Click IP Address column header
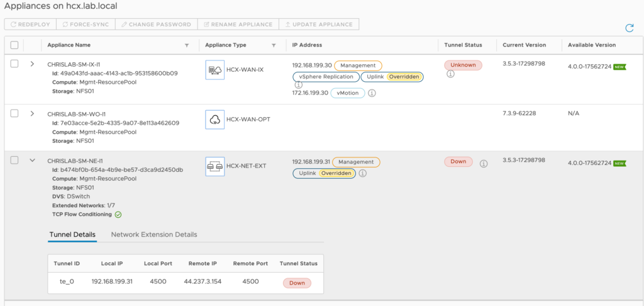644x306 pixels. (x=307, y=45)
